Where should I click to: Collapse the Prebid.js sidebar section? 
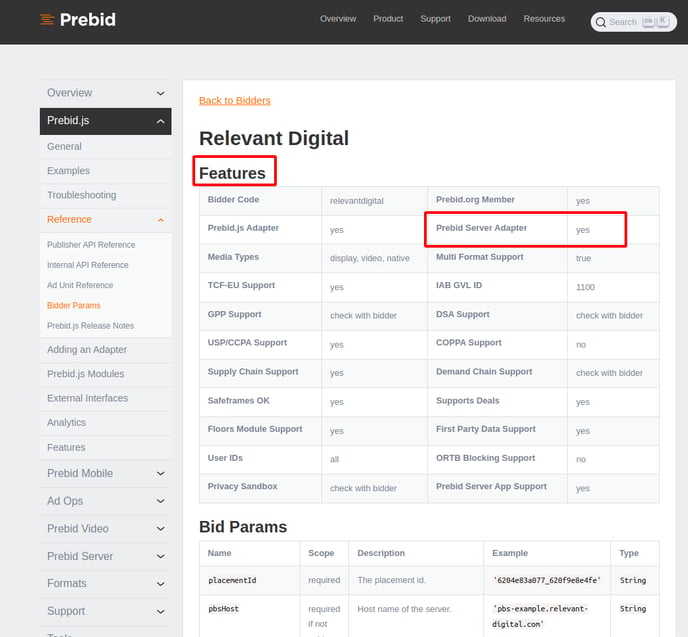[161, 121]
